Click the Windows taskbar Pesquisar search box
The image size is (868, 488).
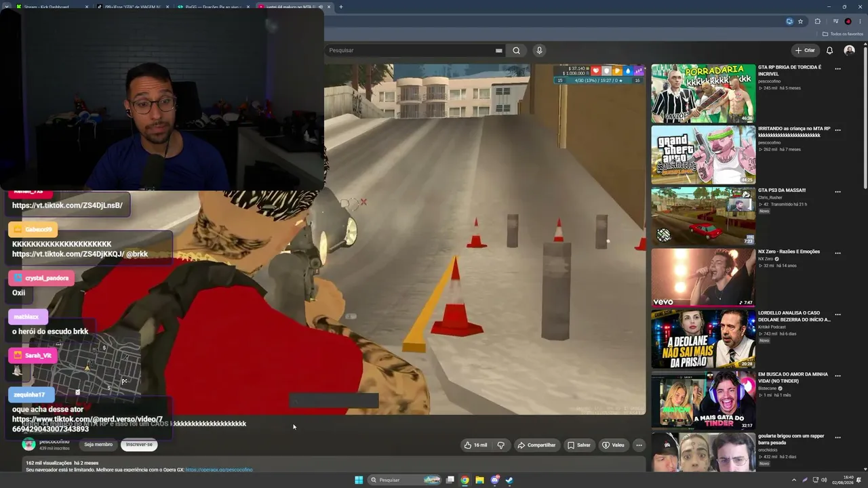pos(406,480)
